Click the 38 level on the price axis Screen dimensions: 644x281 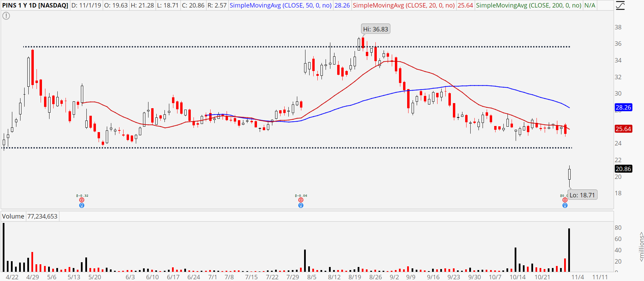pos(618,27)
